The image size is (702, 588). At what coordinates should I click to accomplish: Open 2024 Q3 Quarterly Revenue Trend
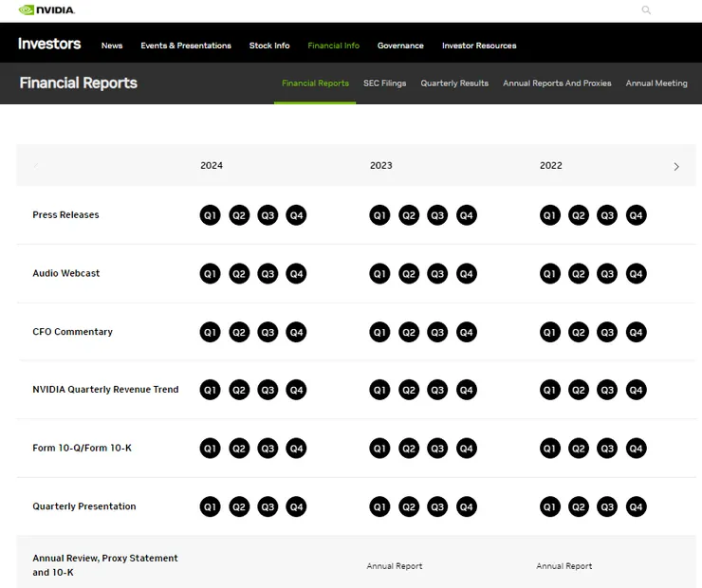268,390
